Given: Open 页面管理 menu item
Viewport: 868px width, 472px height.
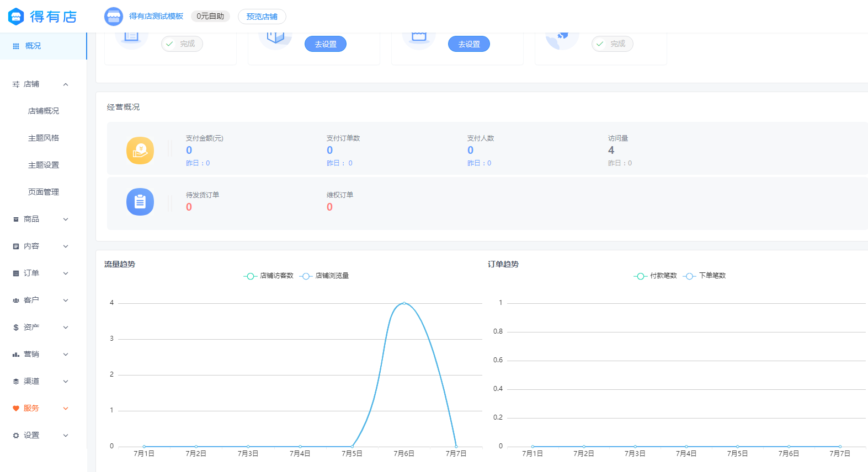Looking at the screenshot, I should tap(44, 192).
